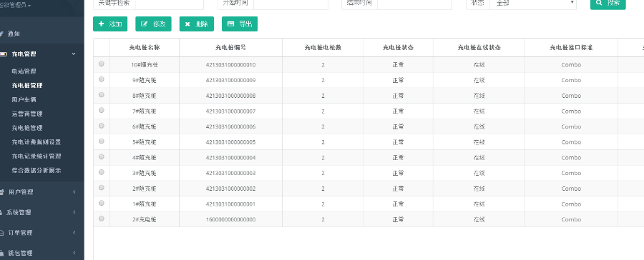Collapse the 充电管理 menu chevron
This screenshot has height=260, width=644.
[x=74, y=54]
